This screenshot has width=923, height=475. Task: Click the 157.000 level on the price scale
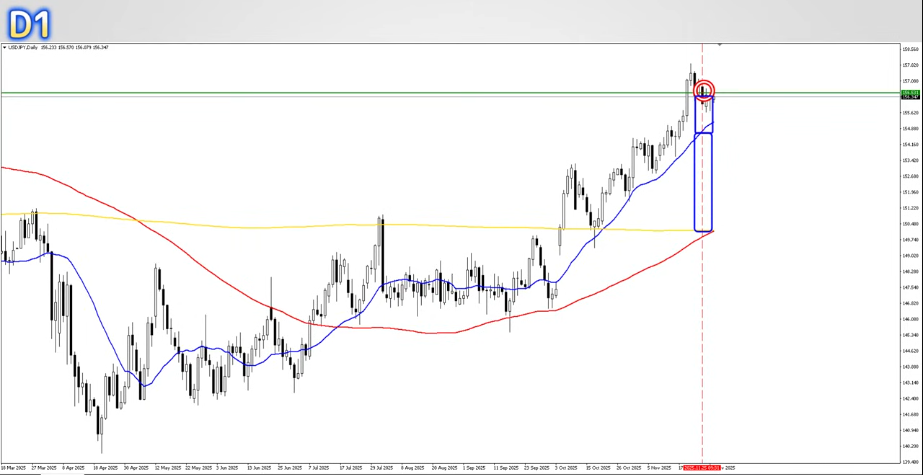909,81
